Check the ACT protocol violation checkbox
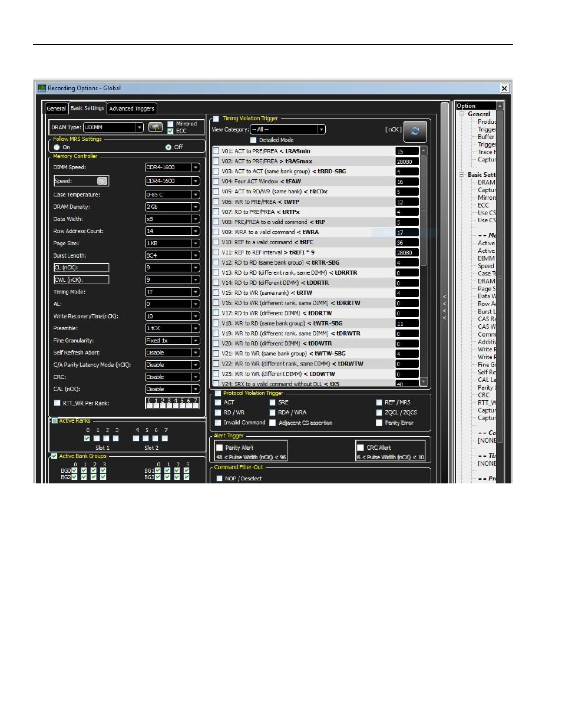The width and height of the screenshot is (562, 728). coord(218,403)
